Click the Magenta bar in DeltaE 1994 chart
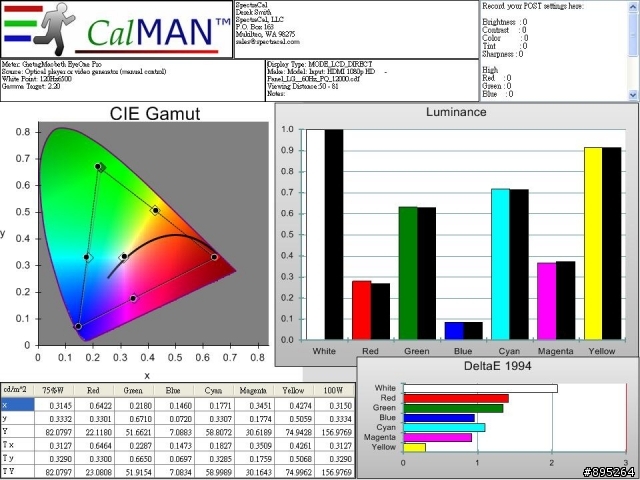The image size is (640, 480). 438,437
